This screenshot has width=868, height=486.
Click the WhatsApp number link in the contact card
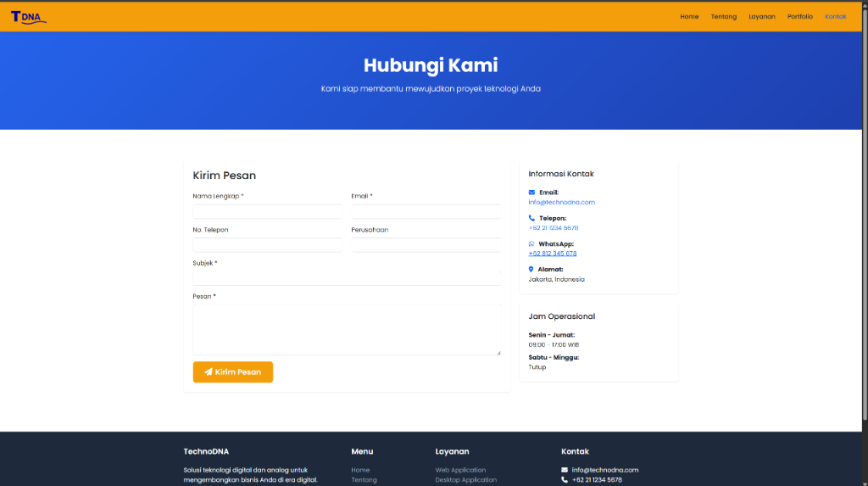(x=552, y=254)
